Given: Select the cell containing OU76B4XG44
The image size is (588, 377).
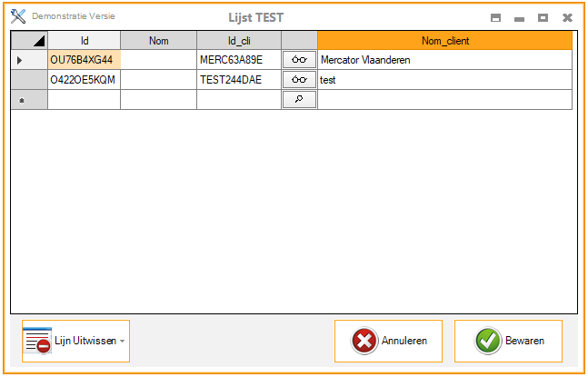Looking at the screenshot, I should click(x=84, y=60).
